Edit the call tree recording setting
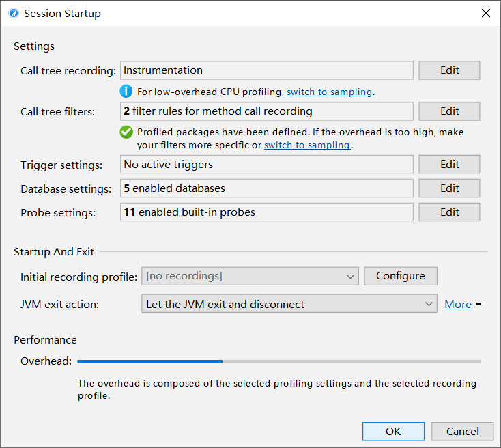The height and width of the screenshot is (448, 501). (449, 70)
